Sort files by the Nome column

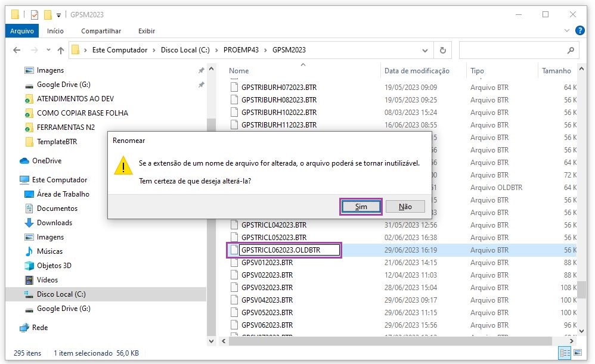(238, 71)
